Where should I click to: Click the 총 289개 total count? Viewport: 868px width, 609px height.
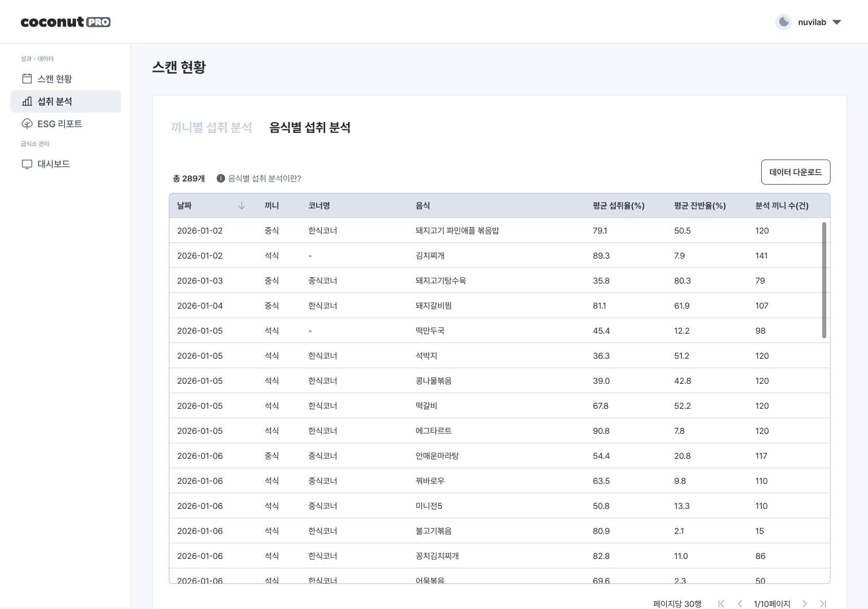coord(189,178)
